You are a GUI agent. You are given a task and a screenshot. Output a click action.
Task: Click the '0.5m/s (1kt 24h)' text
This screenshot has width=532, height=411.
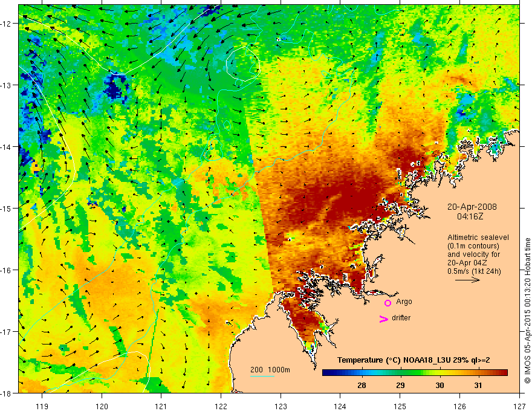pos(475,271)
